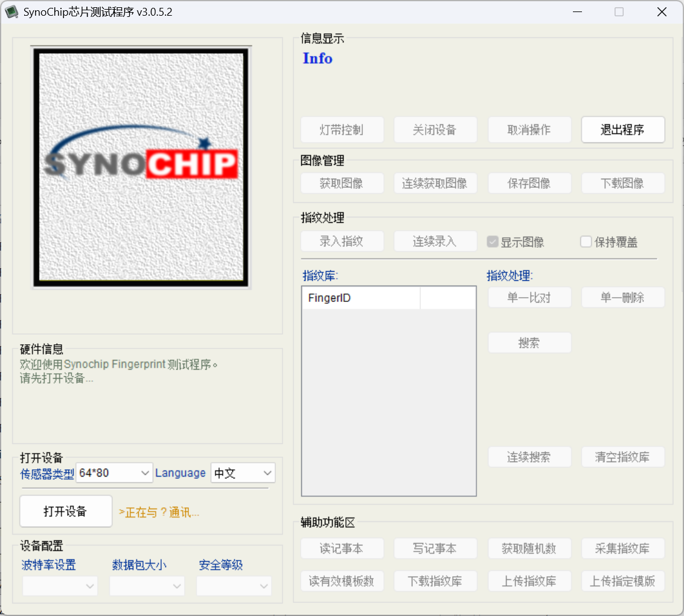684x616 pixels.
Task: Click the Language label
Action: coord(180,473)
